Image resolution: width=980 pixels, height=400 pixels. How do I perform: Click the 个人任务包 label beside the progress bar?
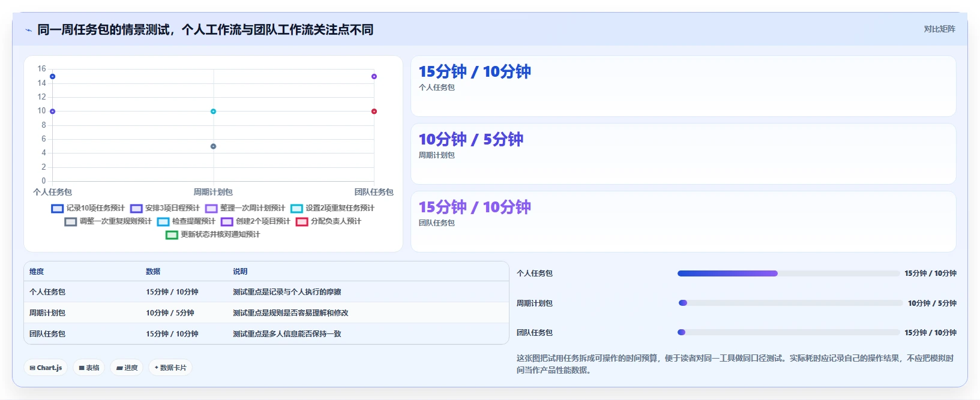535,273
